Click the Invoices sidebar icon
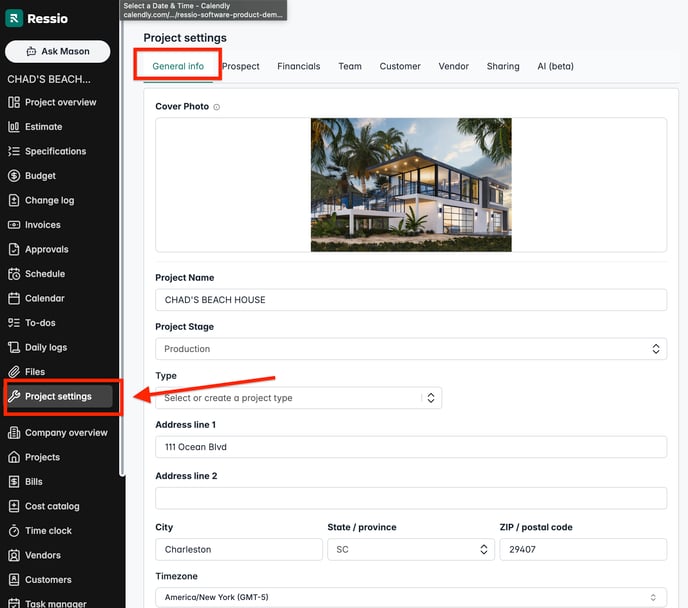 (14, 225)
